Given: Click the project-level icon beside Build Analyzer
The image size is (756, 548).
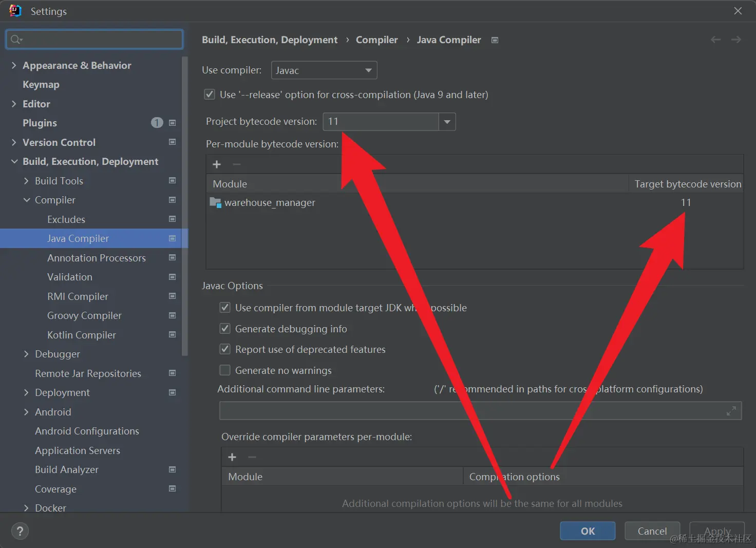Looking at the screenshot, I should 173,469.
